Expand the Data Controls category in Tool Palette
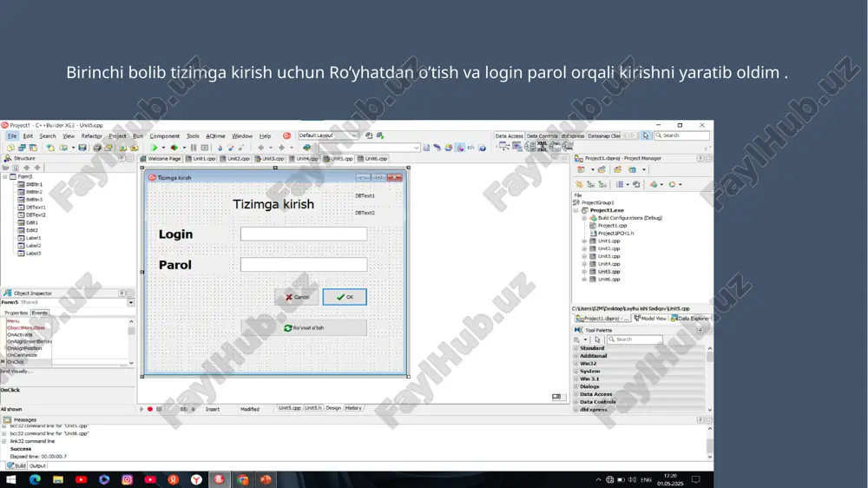The image size is (868, 488). pos(575,402)
